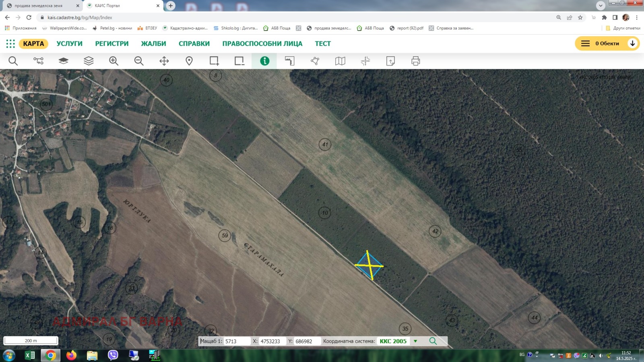Open the ККС 2005 coordinate system dropdown
The image size is (644, 362).
416,341
